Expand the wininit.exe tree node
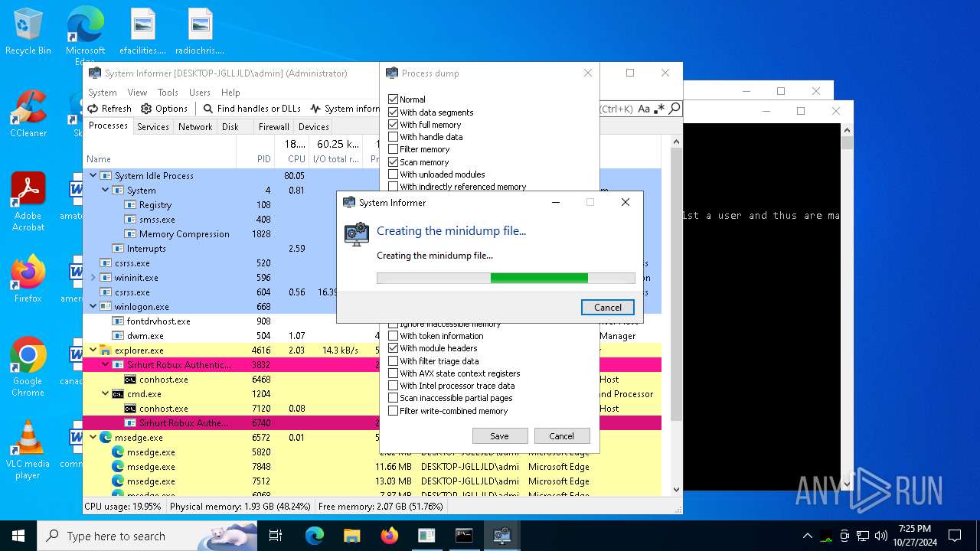 (x=93, y=278)
